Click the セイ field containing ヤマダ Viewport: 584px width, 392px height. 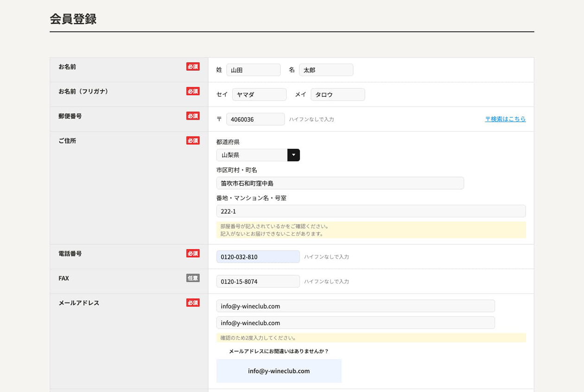[x=260, y=95]
